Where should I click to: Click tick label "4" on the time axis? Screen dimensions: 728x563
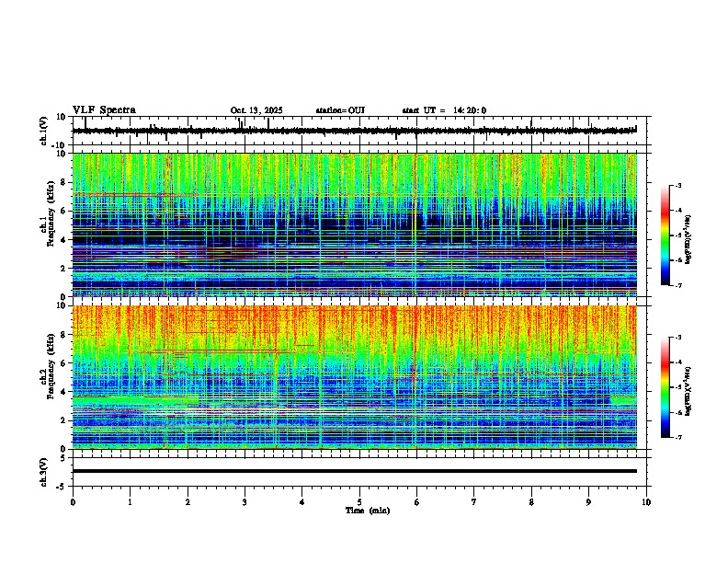(x=302, y=502)
